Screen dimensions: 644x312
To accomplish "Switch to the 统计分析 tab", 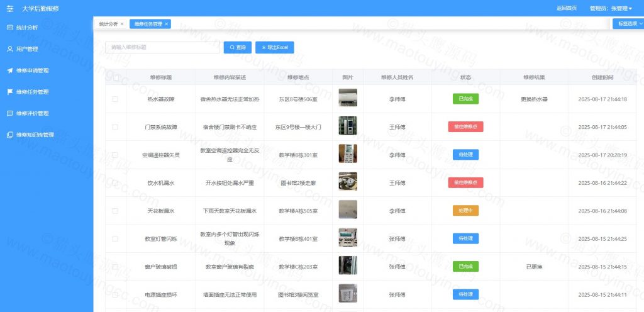I will tap(108, 25).
